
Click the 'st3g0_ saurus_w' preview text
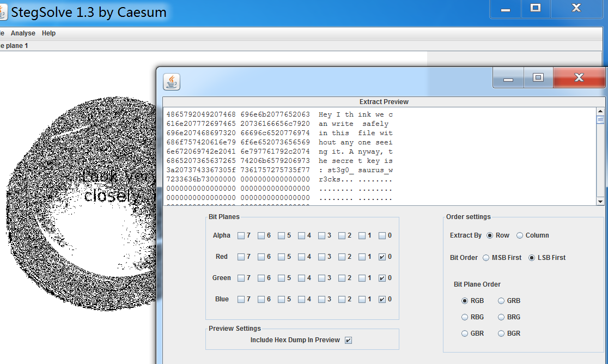(x=360, y=170)
